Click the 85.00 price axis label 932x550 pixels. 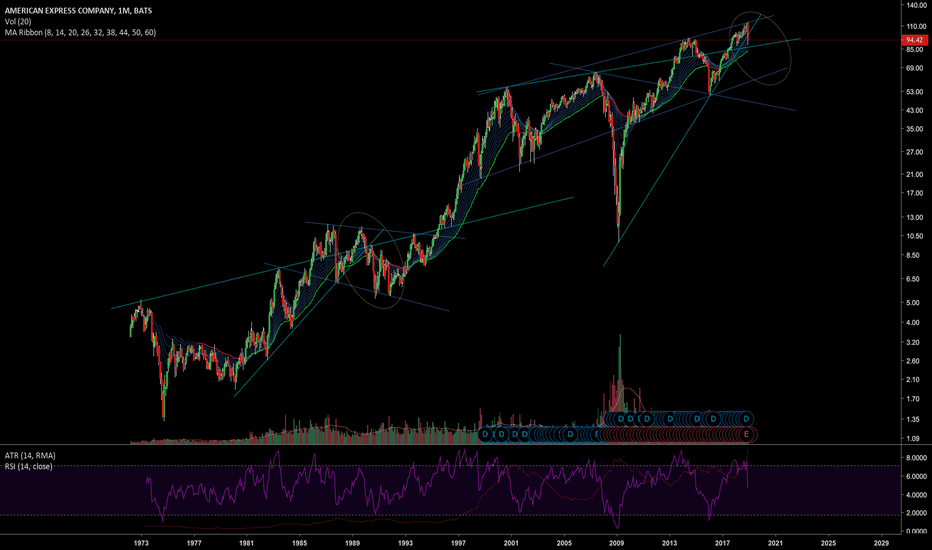pos(917,49)
